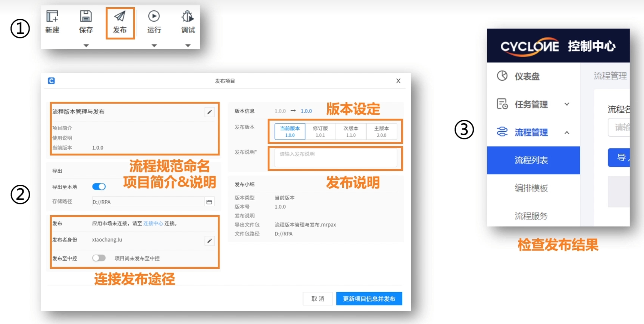Select 修订版 1.0.1 version option
The image size is (644, 324).
[320, 131]
